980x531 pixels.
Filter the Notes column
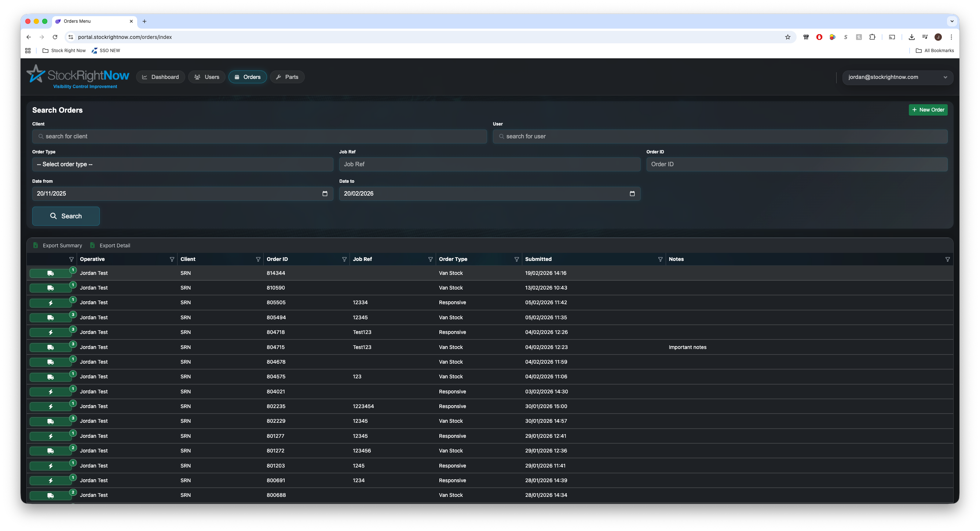pyautogui.click(x=947, y=259)
